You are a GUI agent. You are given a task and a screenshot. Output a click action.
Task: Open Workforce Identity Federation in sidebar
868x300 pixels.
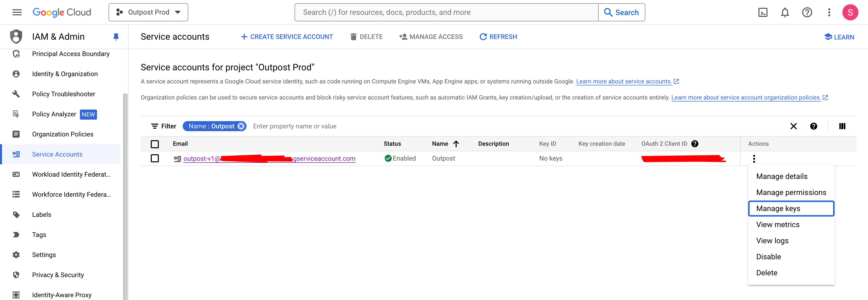coord(61,194)
